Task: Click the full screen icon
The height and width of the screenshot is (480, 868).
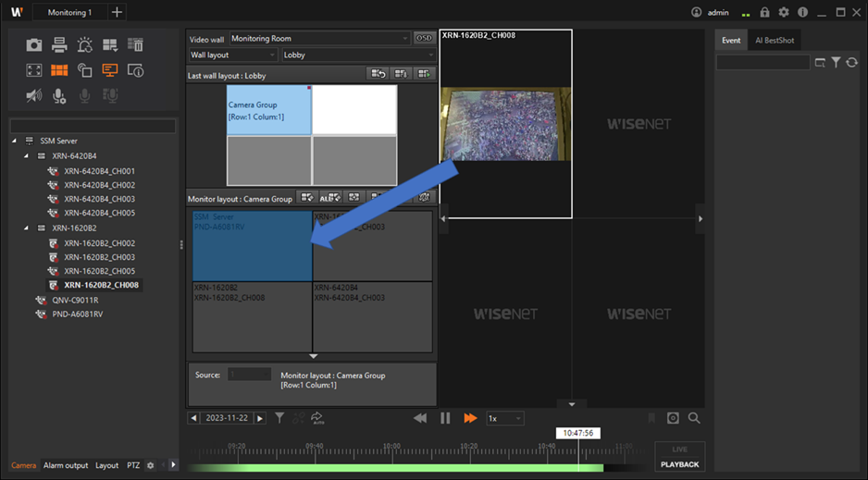Action: (x=34, y=70)
